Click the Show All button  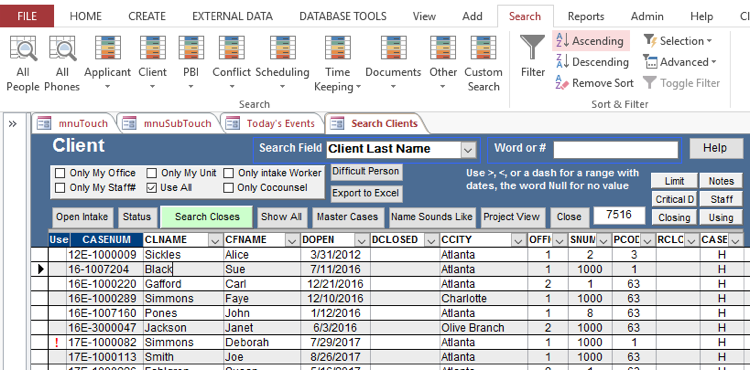click(281, 217)
